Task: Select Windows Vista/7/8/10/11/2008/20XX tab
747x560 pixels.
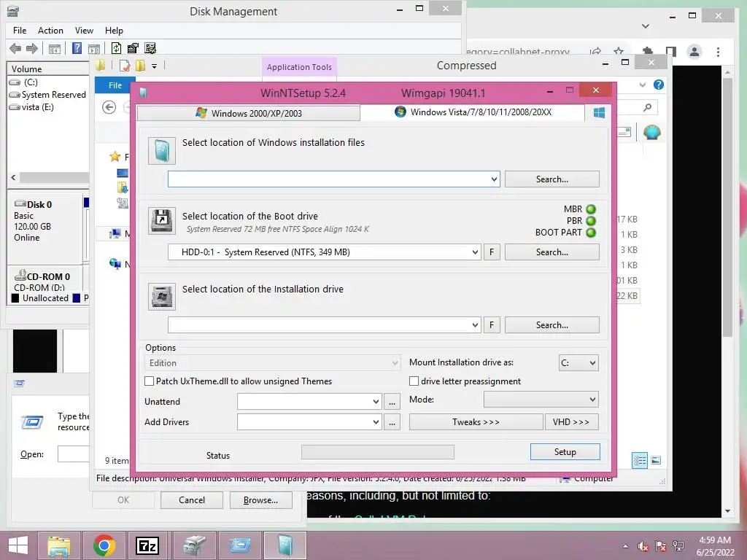Action: (x=473, y=112)
